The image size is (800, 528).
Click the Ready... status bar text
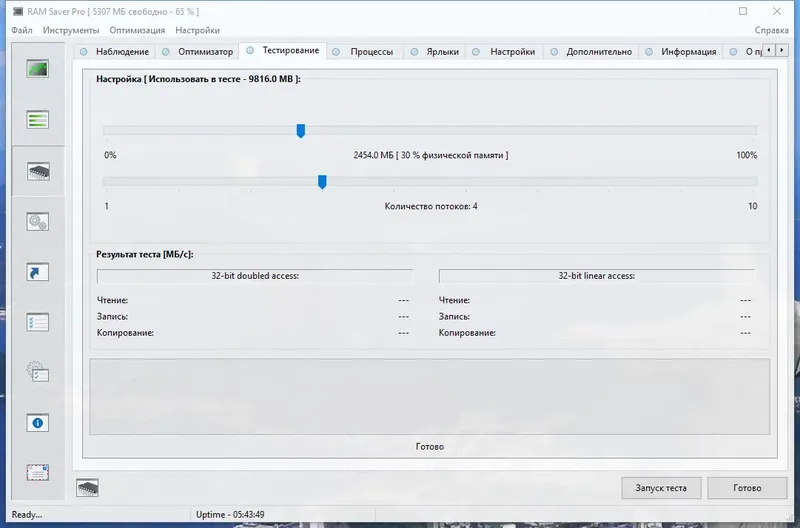[27, 514]
